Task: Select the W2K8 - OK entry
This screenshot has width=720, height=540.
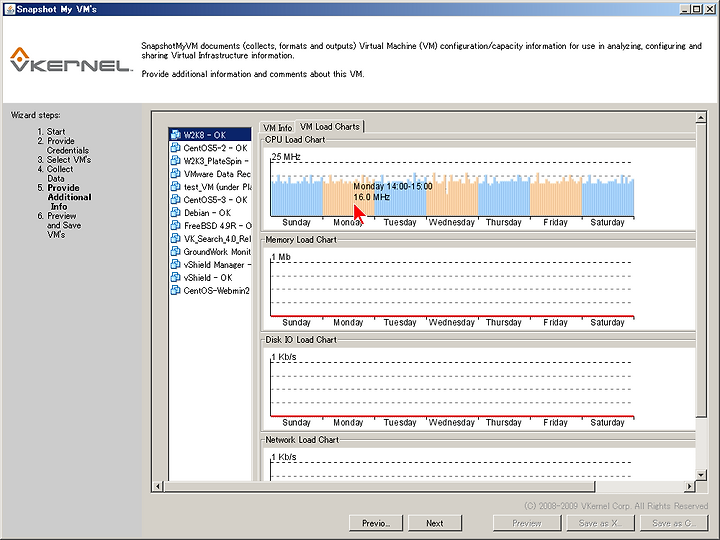Action: (x=210, y=135)
